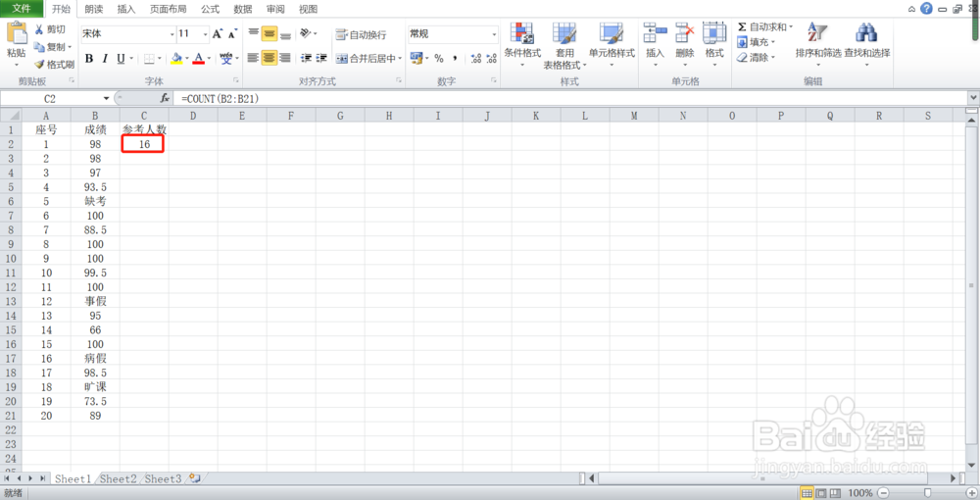The height and width of the screenshot is (500, 980).
Task: Toggle center horizontal alignment
Action: tap(269, 58)
